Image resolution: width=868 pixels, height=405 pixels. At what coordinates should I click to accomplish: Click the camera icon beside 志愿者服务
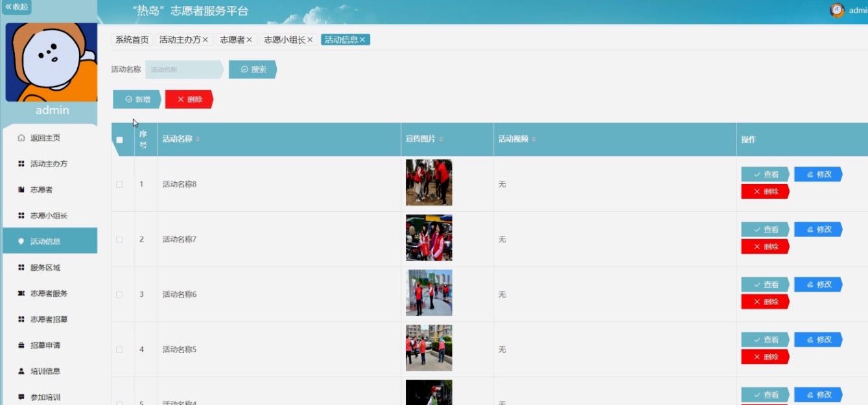21,294
